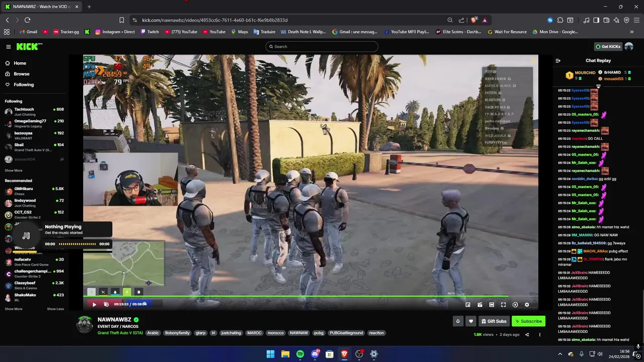Select the MAROC tag
The height and width of the screenshot is (362, 644).
pyautogui.click(x=254, y=333)
